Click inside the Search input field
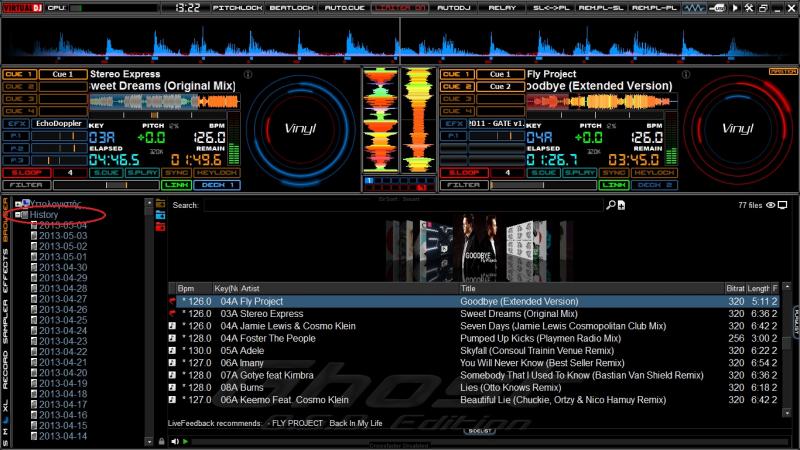800x450 pixels. 403,205
